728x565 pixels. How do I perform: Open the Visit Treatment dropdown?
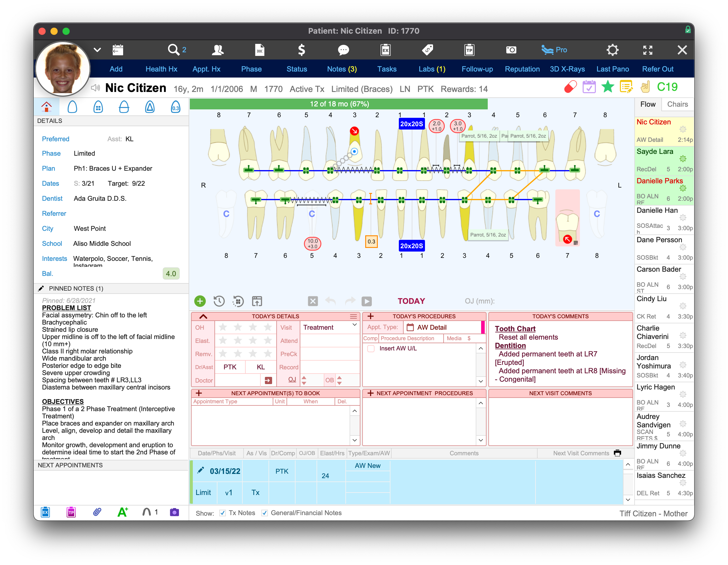[x=354, y=325]
